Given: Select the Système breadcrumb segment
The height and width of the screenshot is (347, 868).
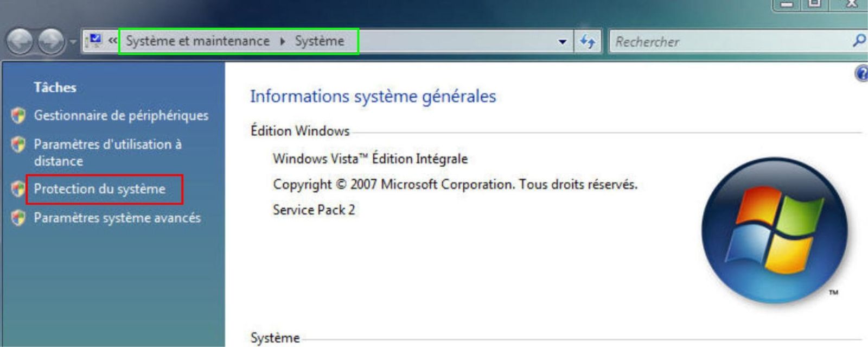Looking at the screenshot, I should (x=320, y=41).
